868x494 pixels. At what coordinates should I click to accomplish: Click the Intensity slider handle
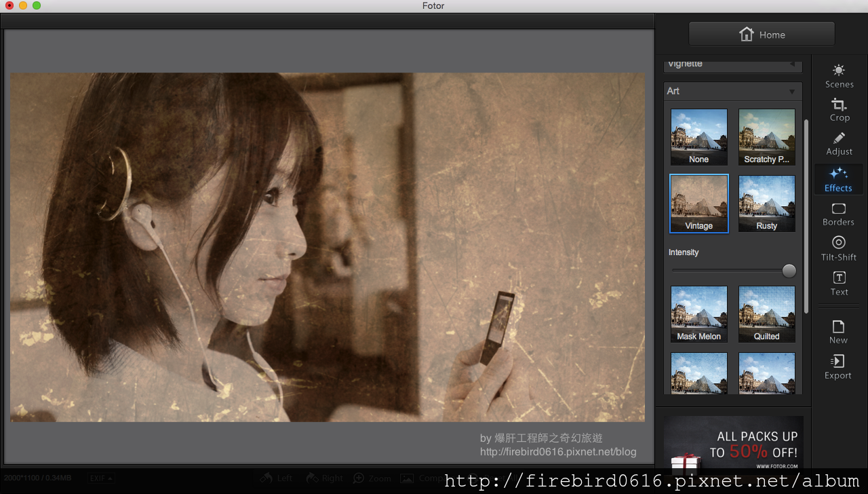point(789,271)
